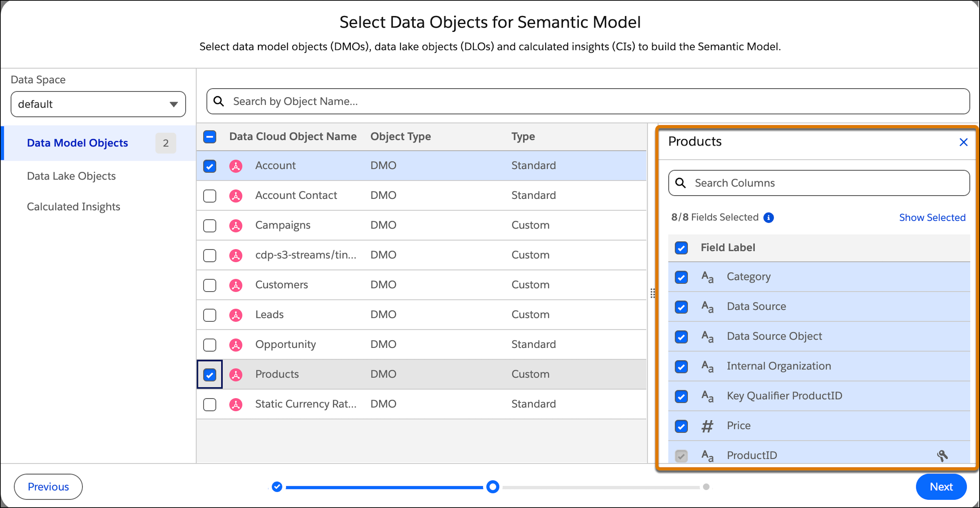This screenshot has height=508, width=980.
Task: Toggle the select-all objects header checkbox
Action: (x=210, y=137)
